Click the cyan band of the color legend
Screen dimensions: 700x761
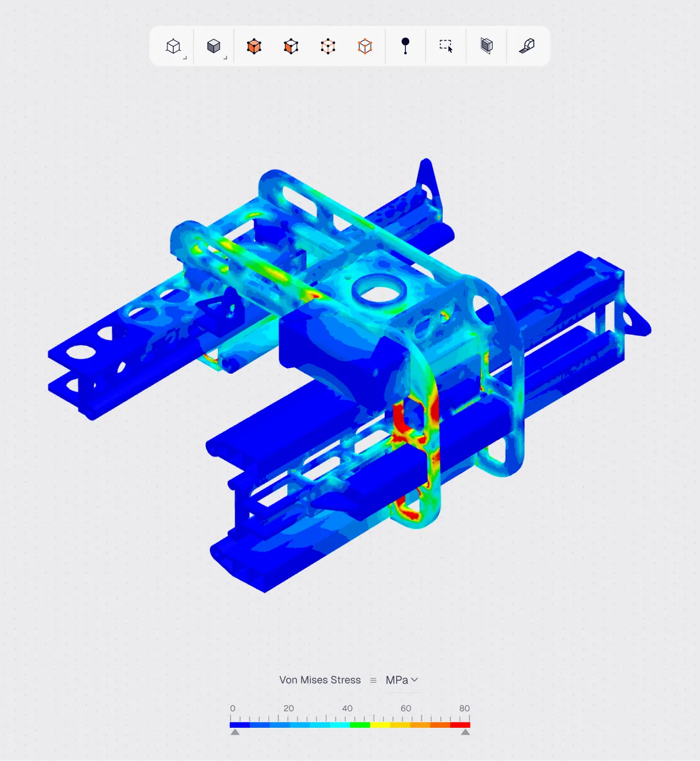[x=340, y=725]
